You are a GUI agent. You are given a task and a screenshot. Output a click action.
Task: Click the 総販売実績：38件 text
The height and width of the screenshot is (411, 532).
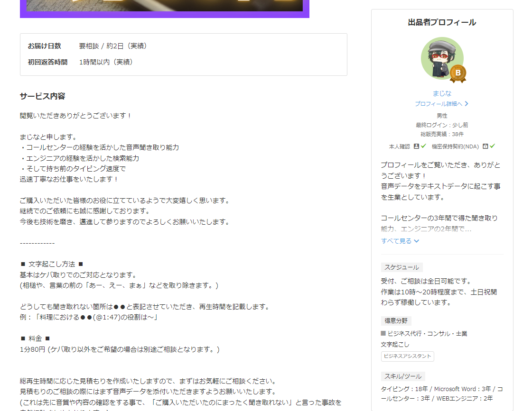[x=442, y=134]
